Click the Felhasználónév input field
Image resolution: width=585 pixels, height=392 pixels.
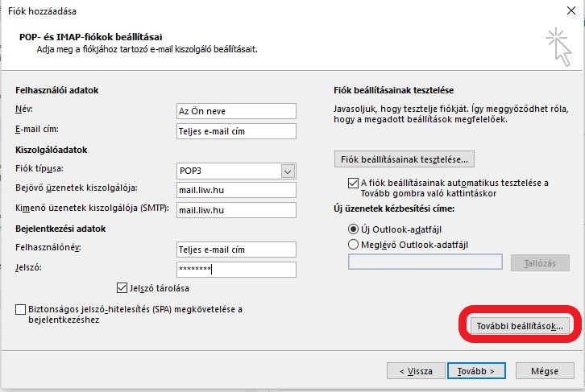click(235, 249)
